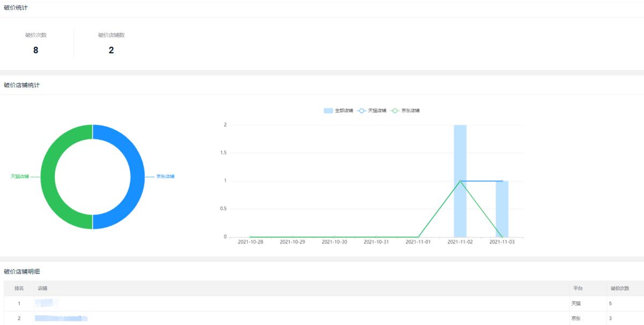Click the data point at 2021-10-28
Image resolution: width=644 pixels, height=325 pixels.
pyautogui.click(x=251, y=237)
